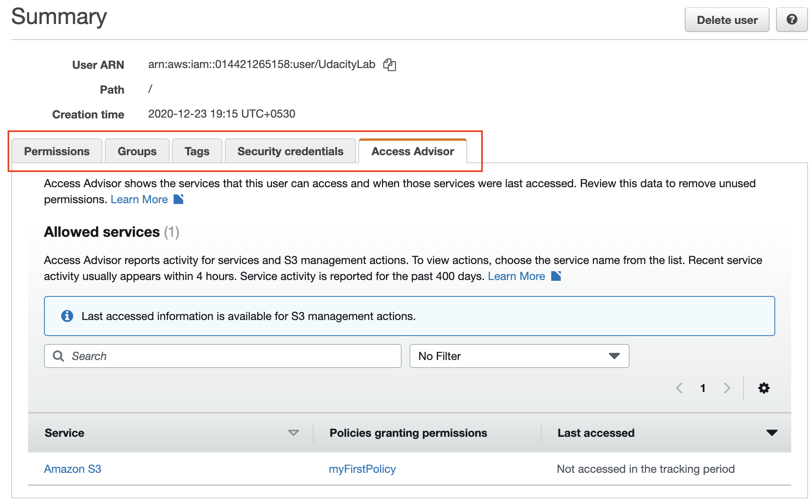Click the Service column header label
The width and height of the screenshot is (812, 504).
click(x=64, y=433)
